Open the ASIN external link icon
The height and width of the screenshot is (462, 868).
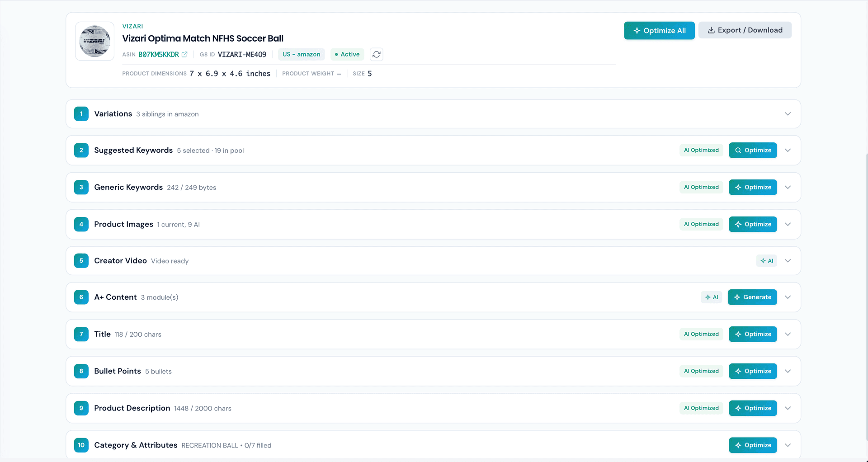point(184,54)
